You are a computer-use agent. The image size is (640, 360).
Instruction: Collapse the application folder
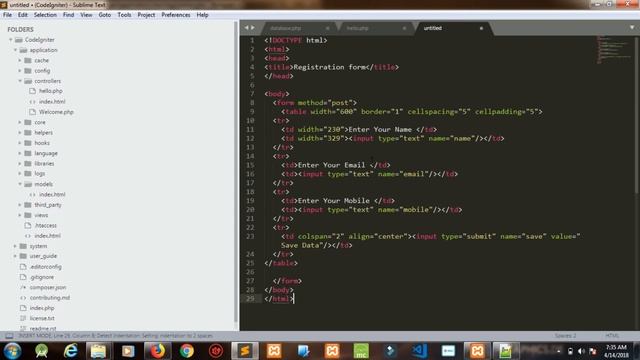tap(16, 50)
